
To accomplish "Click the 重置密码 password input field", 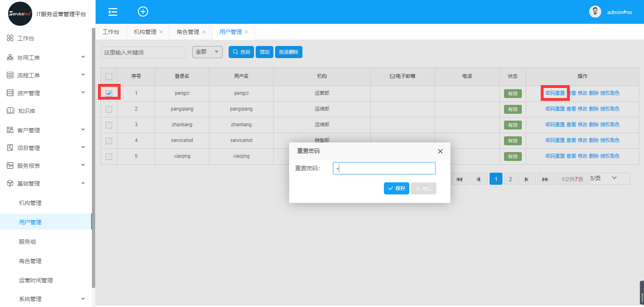I will point(384,168).
